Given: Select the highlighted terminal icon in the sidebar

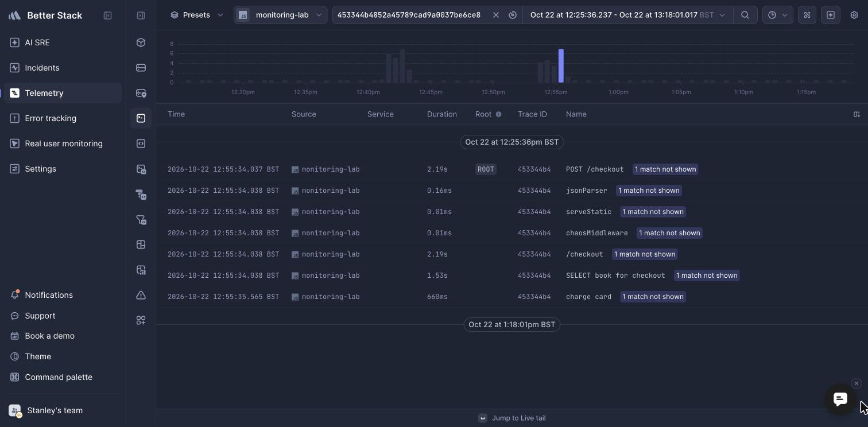Looking at the screenshot, I should click(141, 118).
